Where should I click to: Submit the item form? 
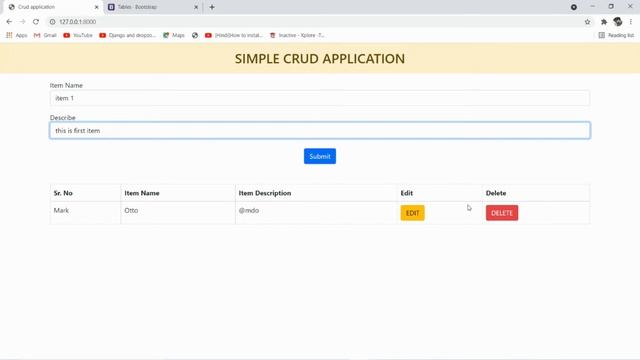pos(320,156)
